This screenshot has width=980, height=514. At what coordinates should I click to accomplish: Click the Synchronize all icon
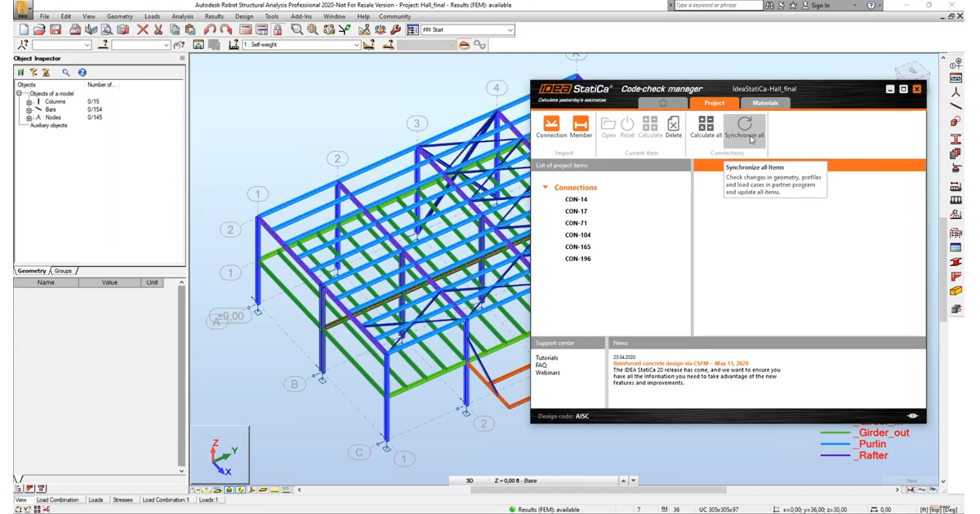[x=744, y=123]
